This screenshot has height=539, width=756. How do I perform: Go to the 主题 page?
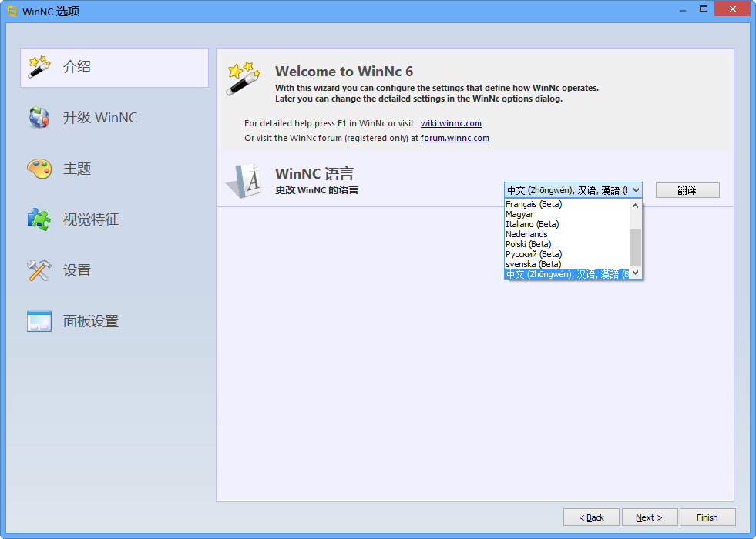(114, 169)
